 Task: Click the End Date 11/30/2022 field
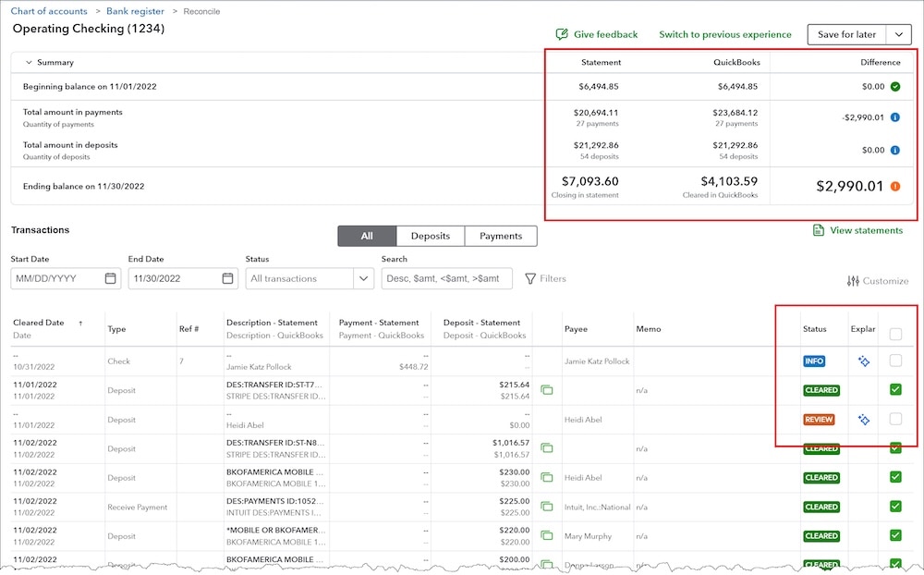coord(183,278)
